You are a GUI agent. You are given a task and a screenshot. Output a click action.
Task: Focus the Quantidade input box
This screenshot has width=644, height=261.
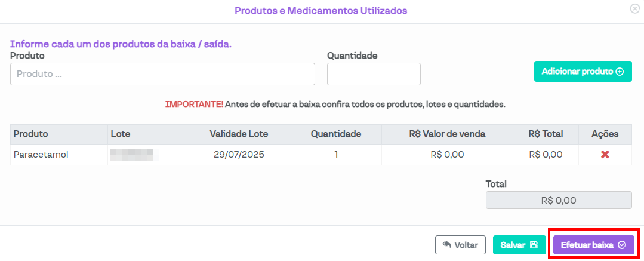coord(374,74)
